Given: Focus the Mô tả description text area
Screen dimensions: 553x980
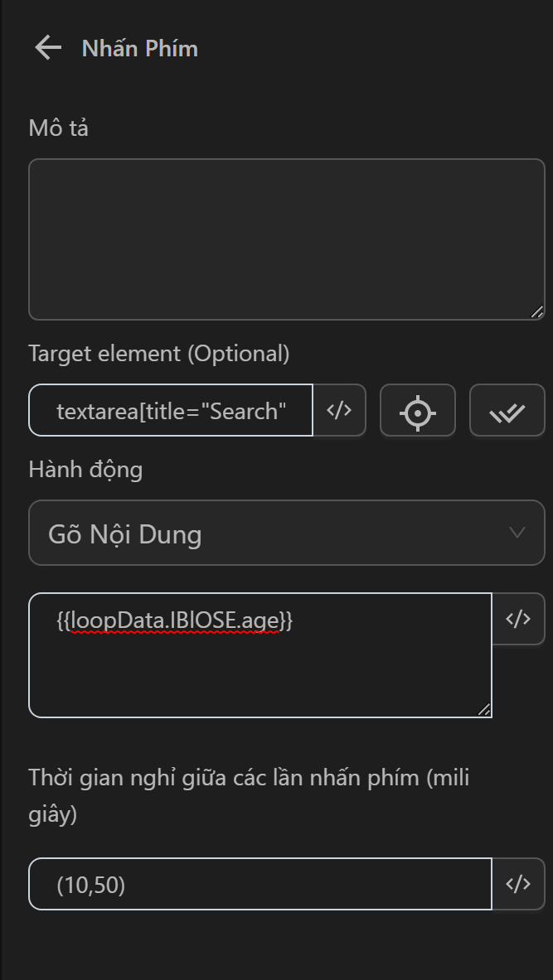Looking at the screenshot, I should [286, 239].
